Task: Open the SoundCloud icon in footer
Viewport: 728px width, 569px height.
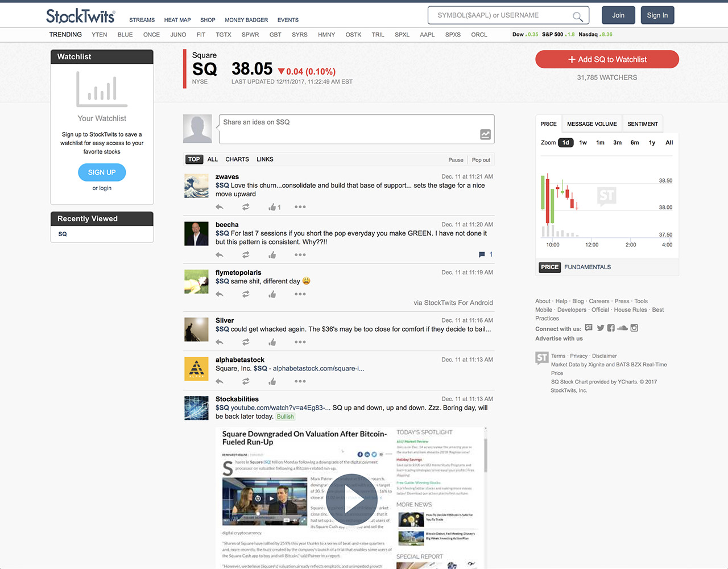Action: click(622, 328)
